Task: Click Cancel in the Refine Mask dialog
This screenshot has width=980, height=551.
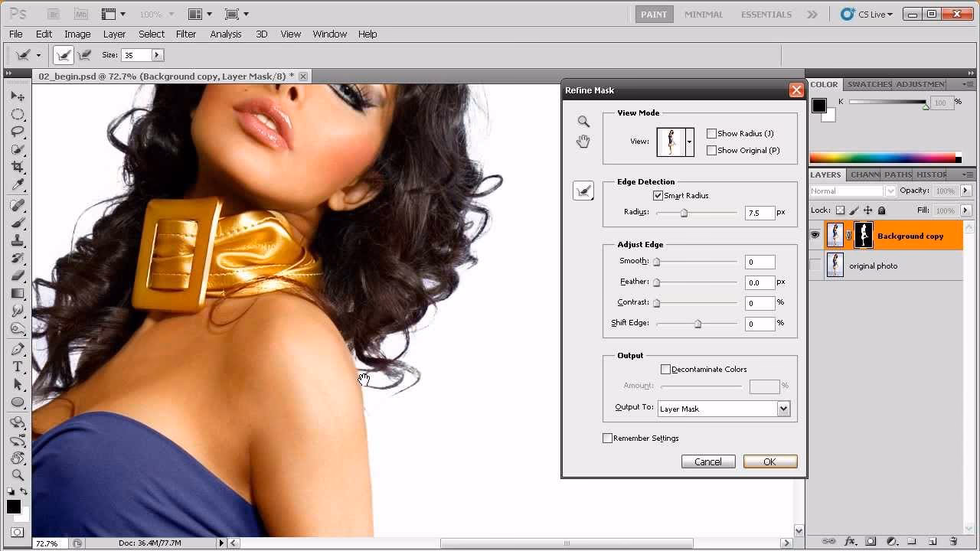Action: pyautogui.click(x=707, y=461)
